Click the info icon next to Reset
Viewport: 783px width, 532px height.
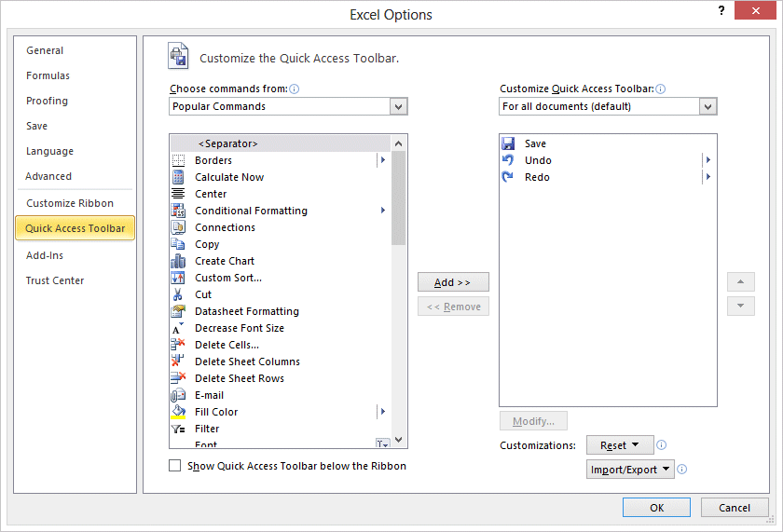661,444
